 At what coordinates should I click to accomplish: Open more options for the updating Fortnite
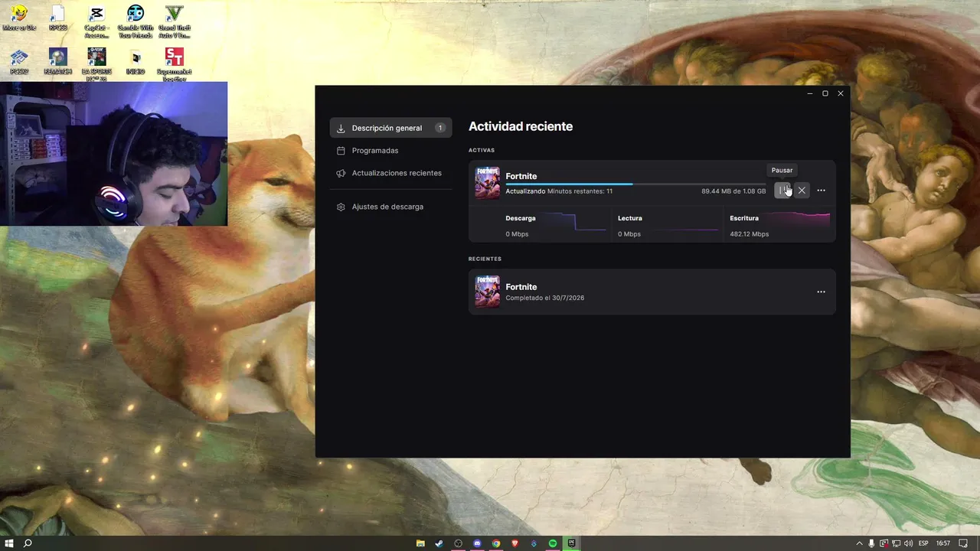point(821,191)
